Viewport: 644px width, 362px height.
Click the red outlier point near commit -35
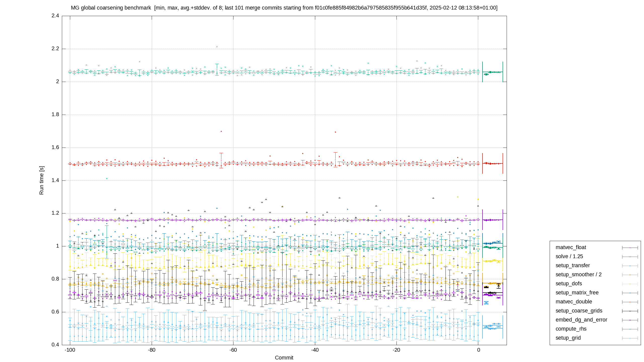[335, 132]
